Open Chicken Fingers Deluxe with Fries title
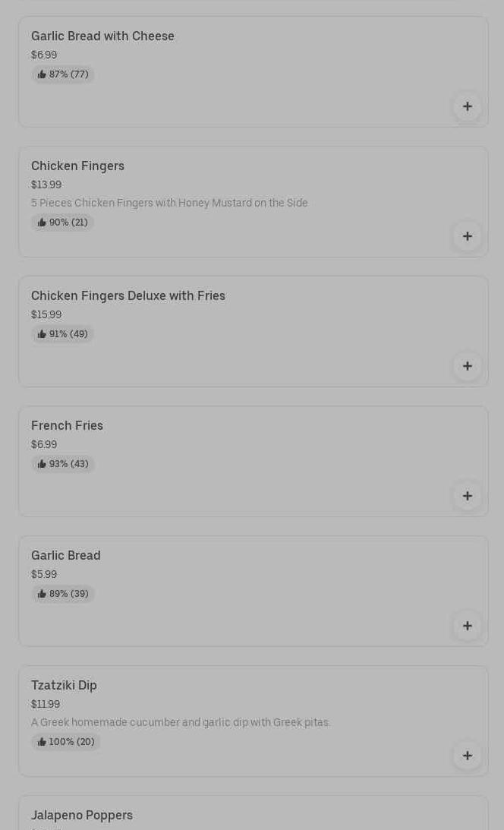Viewport: 504px width, 830px height. point(128,296)
